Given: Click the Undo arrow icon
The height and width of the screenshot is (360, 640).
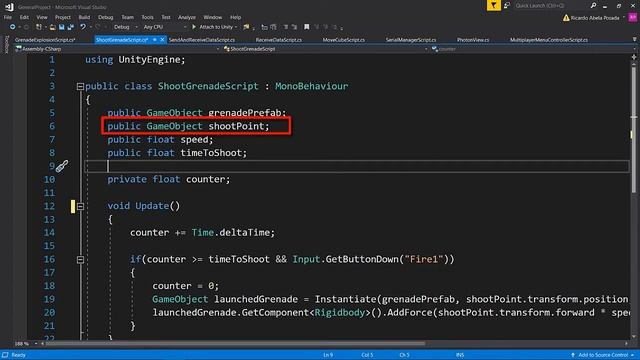Looking at the screenshot, I should tap(83, 27).
